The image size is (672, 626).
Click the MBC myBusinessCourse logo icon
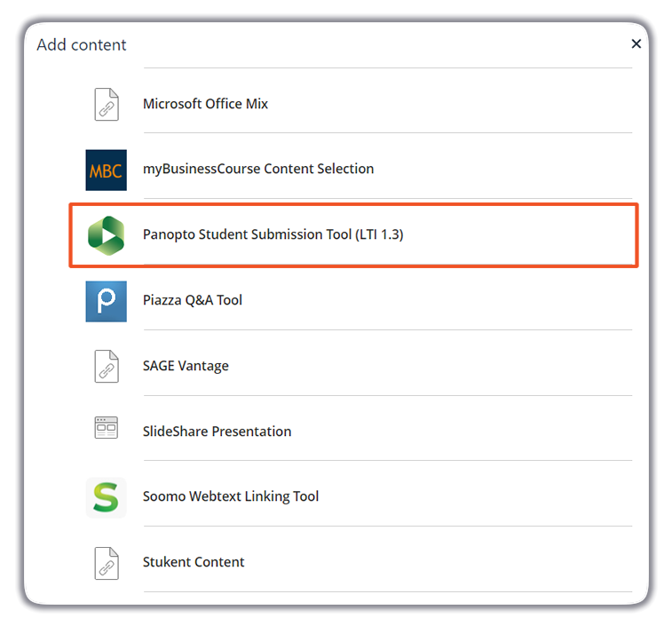point(107,170)
